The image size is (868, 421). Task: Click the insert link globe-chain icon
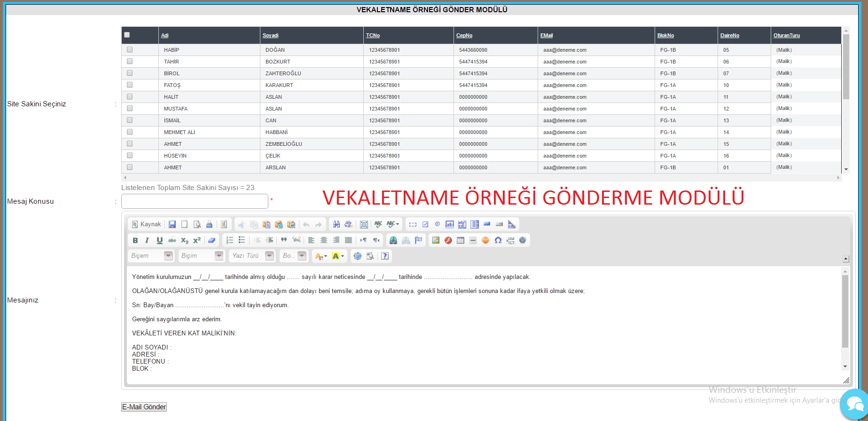point(393,240)
